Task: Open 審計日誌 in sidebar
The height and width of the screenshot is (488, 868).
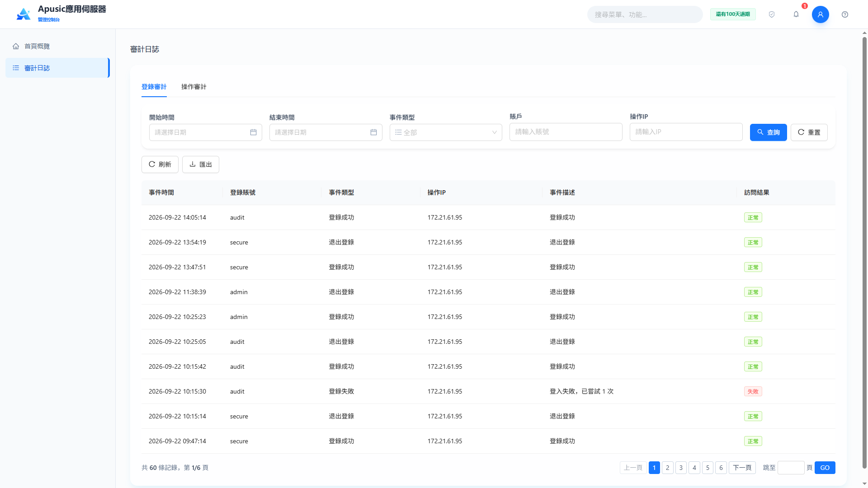Action: coord(57,68)
